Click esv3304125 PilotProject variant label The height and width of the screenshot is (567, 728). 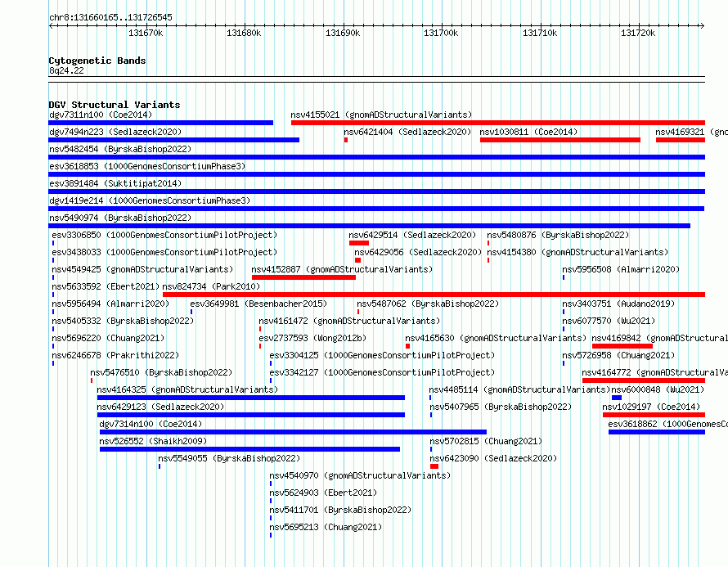tap(382, 355)
